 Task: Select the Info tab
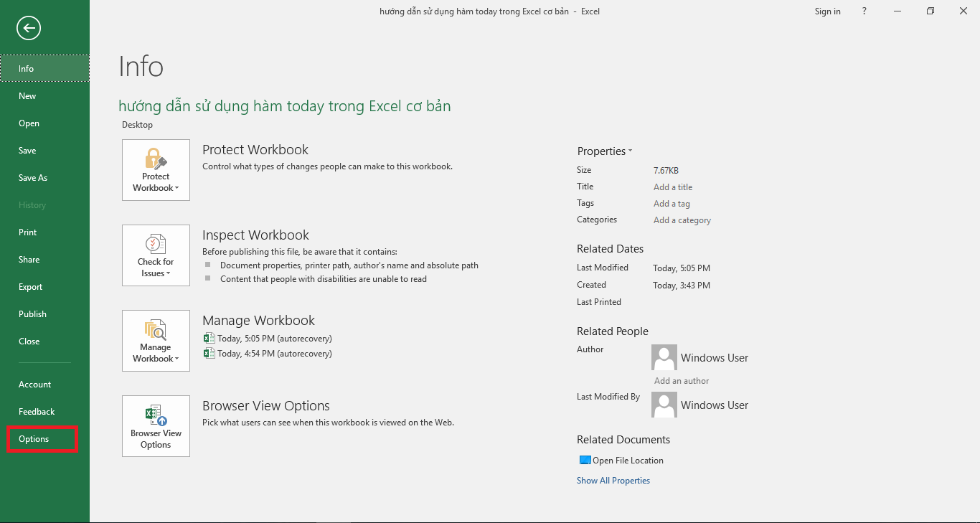(x=44, y=69)
